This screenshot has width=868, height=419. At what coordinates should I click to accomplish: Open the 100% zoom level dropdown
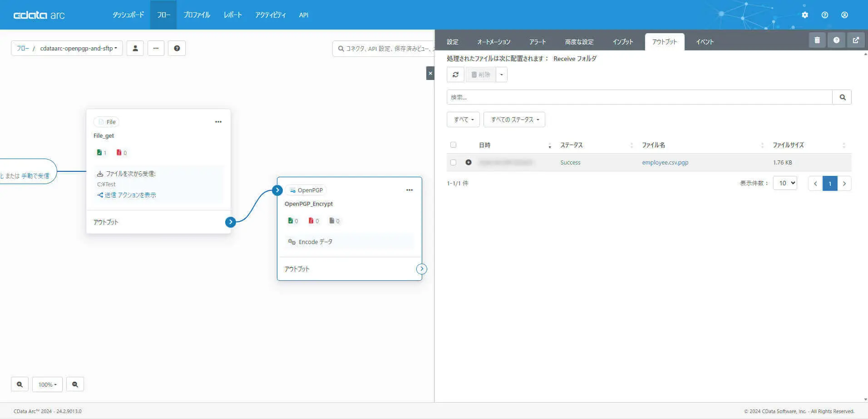point(48,384)
